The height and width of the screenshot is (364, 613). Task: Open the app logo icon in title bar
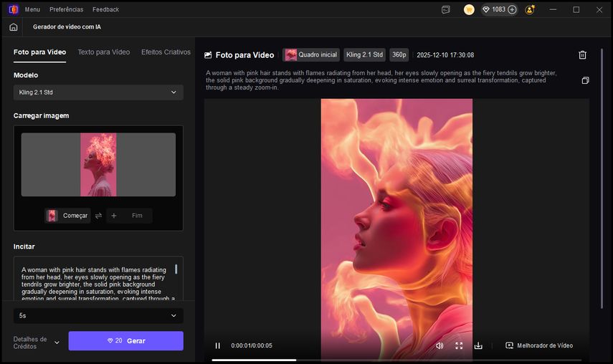(x=14, y=9)
